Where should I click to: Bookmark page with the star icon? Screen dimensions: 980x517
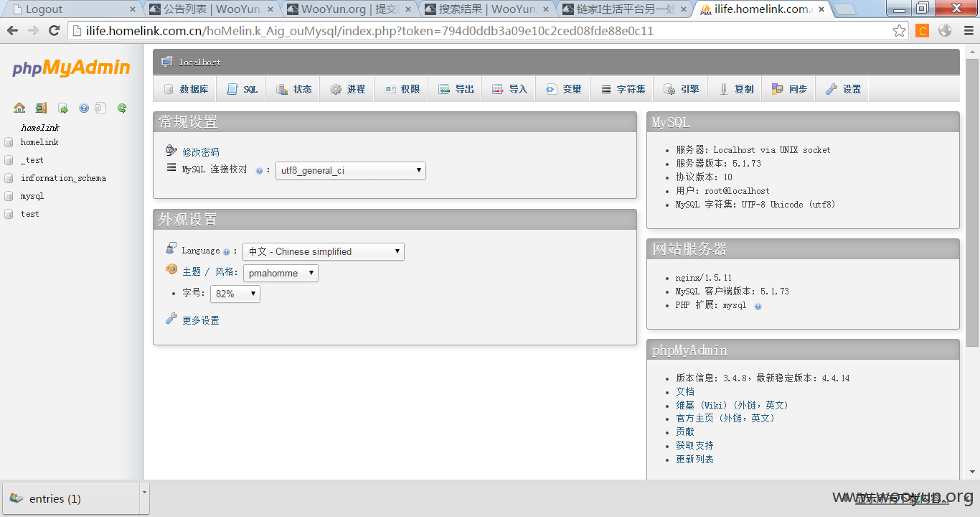pyautogui.click(x=899, y=31)
